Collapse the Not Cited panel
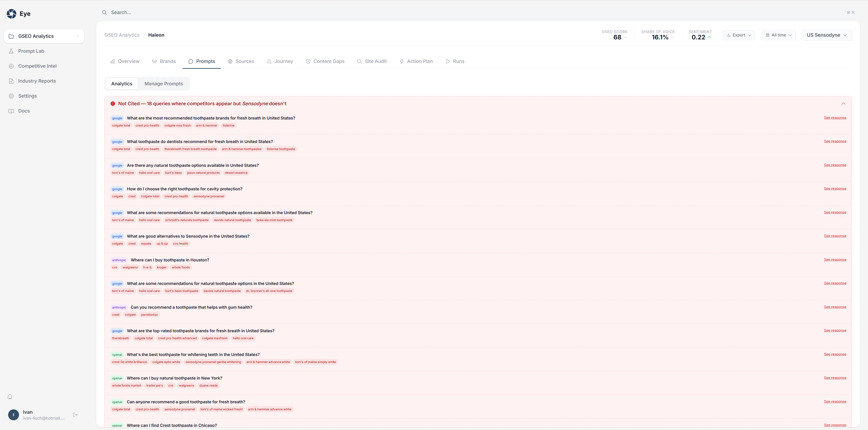This screenshot has height=430, width=868. pyautogui.click(x=843, y=103)
